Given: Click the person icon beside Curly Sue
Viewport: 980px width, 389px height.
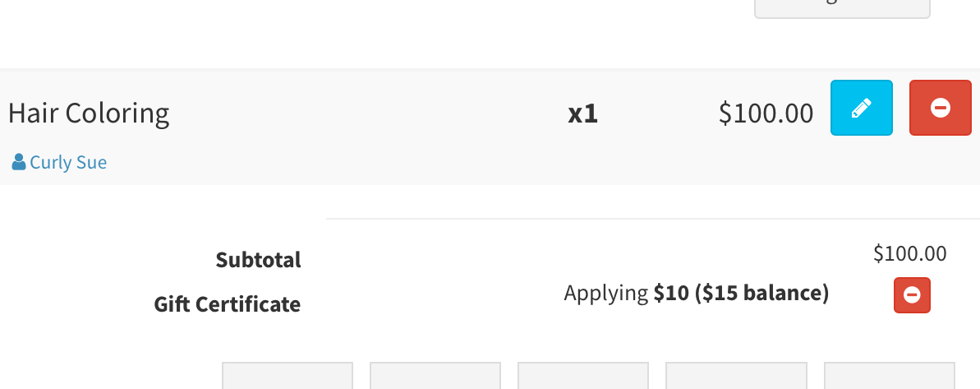Looking at the screenshot, I should point(18,162).
